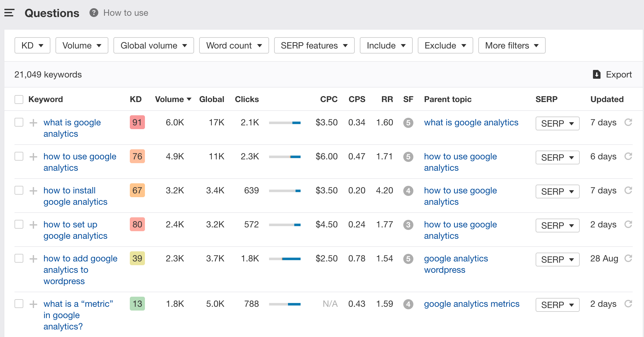This screenshot has width=644, height=337.
Task: Open the Global volume filter dropdown
Action: pyautogui.click(x=154, y=45)
